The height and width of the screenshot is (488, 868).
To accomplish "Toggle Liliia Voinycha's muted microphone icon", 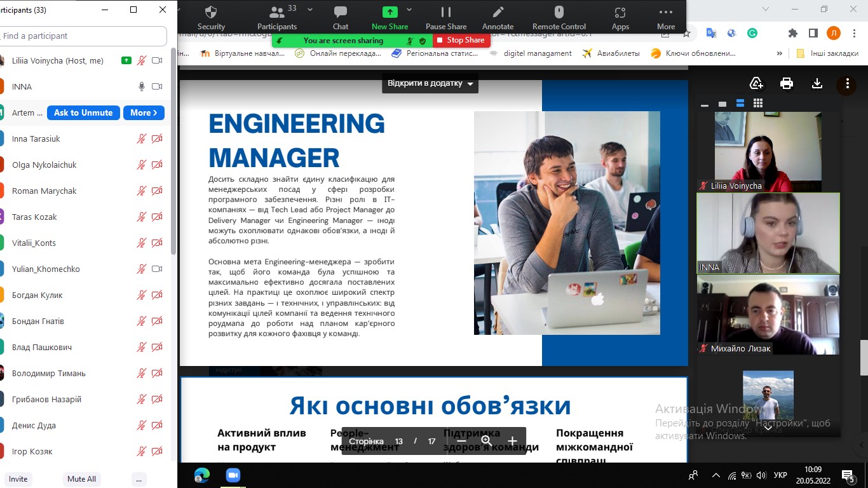I will [x=142, y=60].
